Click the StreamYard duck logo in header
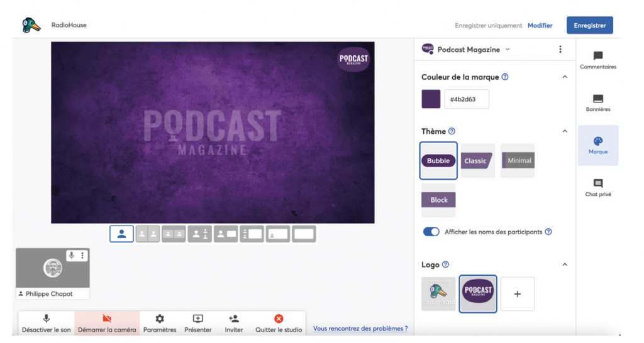The width and height of the screenshot is (644, 343). pyautogui.click(x=31, y=25)
